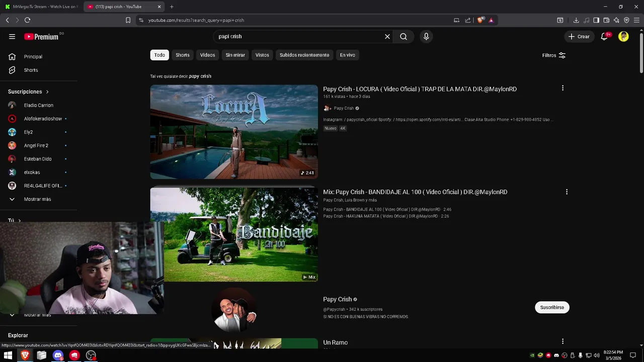Open Brave VPN shield icon
The image size is (644, 362).
point(626,20)
